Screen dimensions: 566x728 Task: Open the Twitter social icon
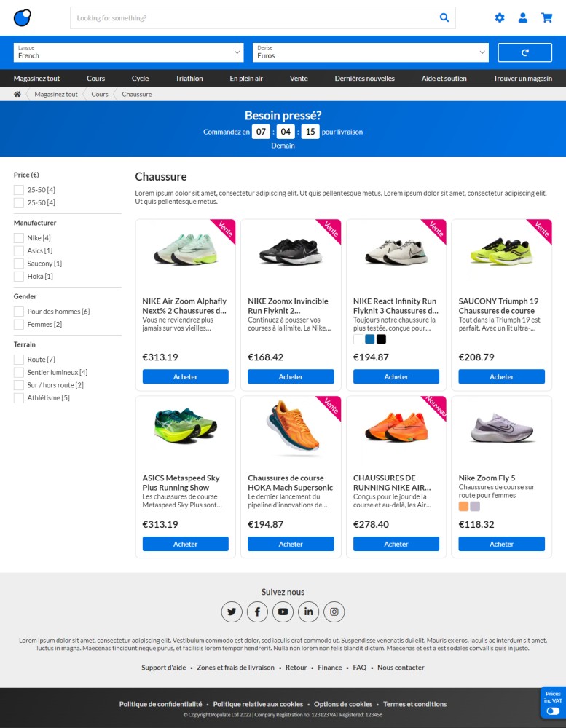(x=232, y=612)
